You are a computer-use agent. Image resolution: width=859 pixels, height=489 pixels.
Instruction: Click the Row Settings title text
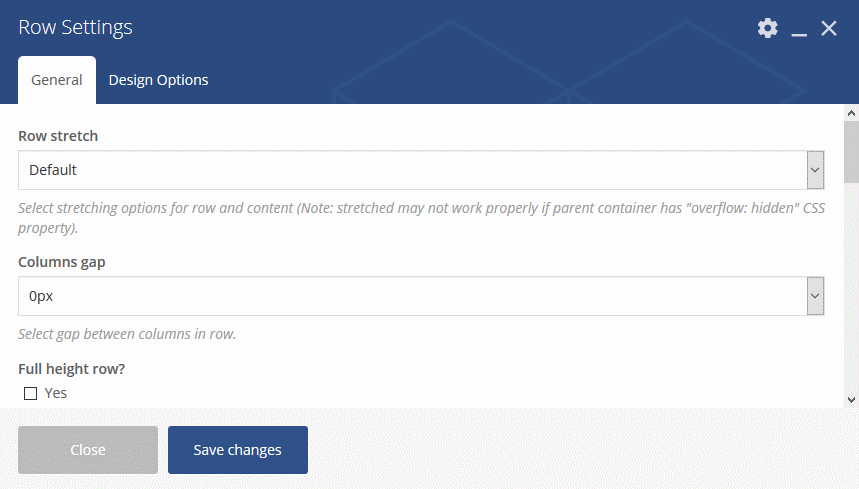click(76, 28)
